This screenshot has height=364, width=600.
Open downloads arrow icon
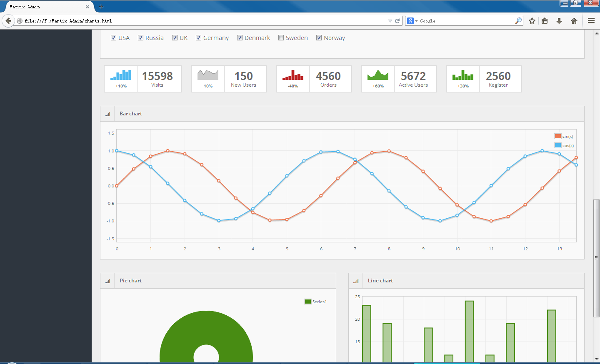point(559,21)
